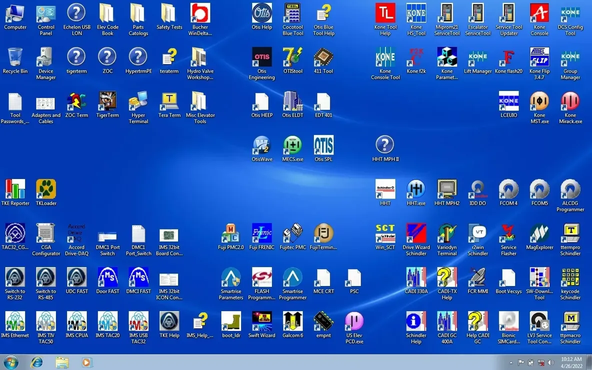
Task: Open US Elev PCD.exe shortcut
Action: 354,327
